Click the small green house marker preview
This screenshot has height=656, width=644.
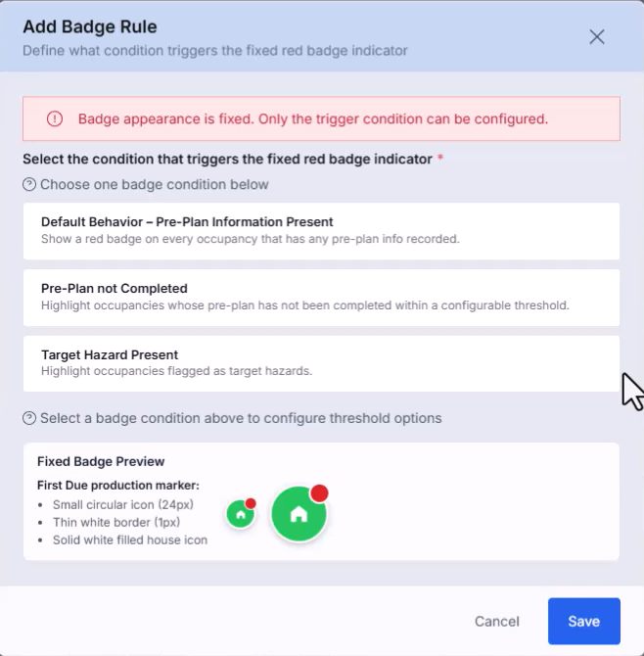pyautogui.click(x=241, y=514)
